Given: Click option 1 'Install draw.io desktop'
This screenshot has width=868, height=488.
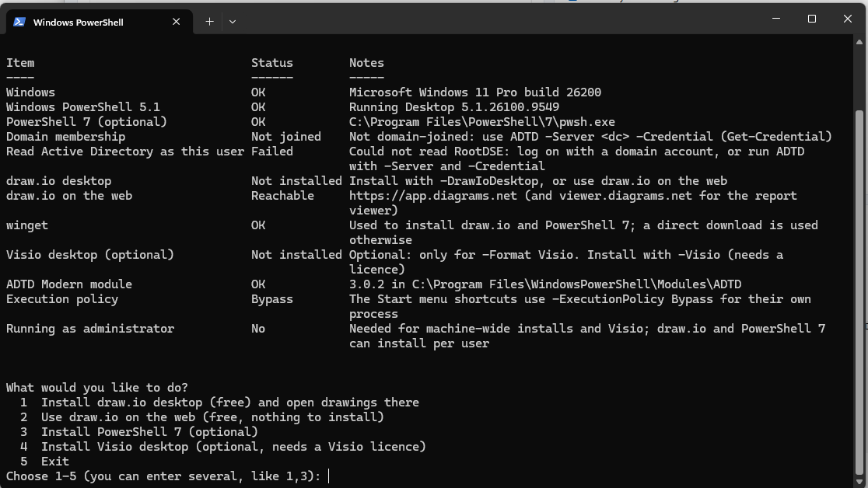Looking at the screenshot, I should click(219, 403).
